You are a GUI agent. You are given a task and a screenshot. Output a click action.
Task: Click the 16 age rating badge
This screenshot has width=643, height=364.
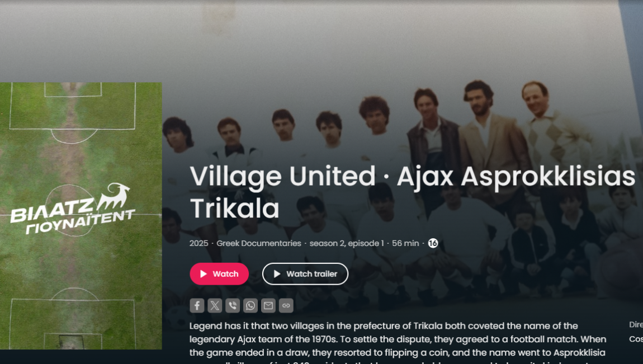(433, 243)
